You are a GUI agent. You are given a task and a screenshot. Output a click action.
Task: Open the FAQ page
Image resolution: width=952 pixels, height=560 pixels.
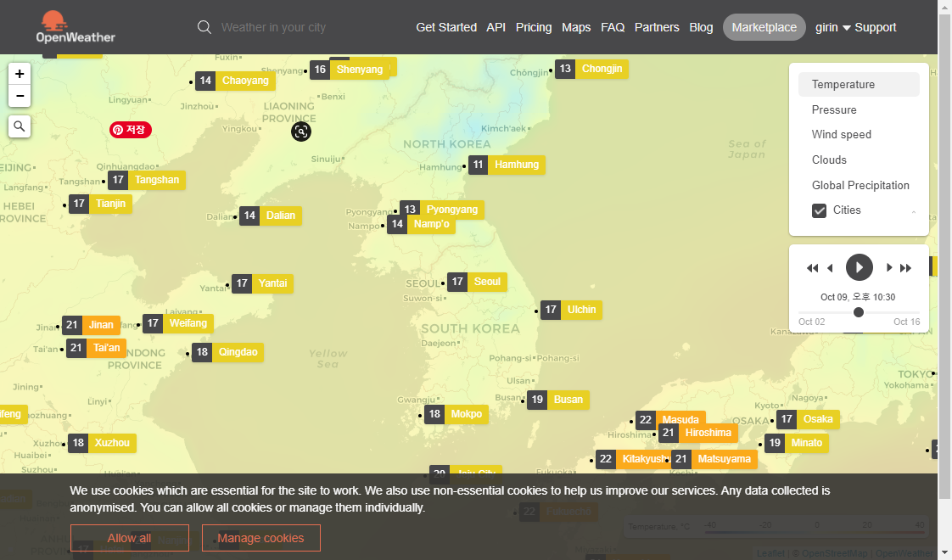tap(613, 27)
